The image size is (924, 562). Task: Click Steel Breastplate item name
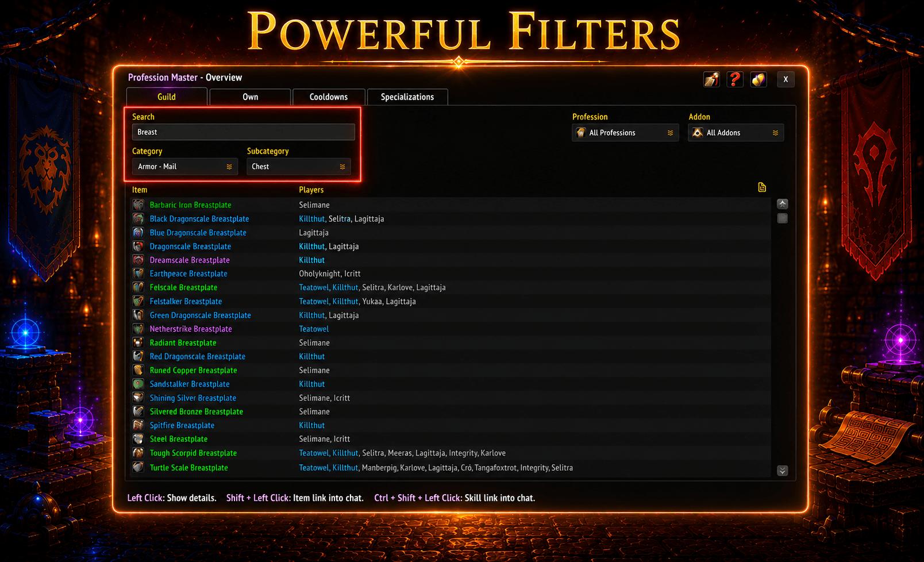(x=178, y=438)
